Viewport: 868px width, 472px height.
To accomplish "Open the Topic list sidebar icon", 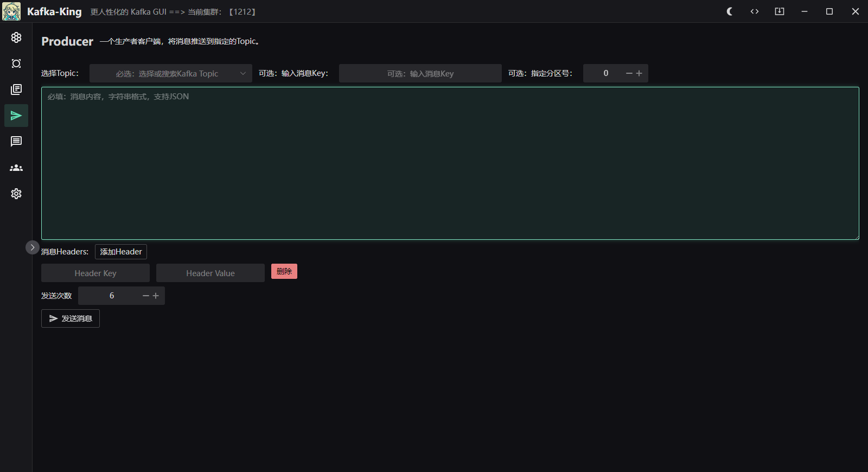I will (x=16, y=90).
